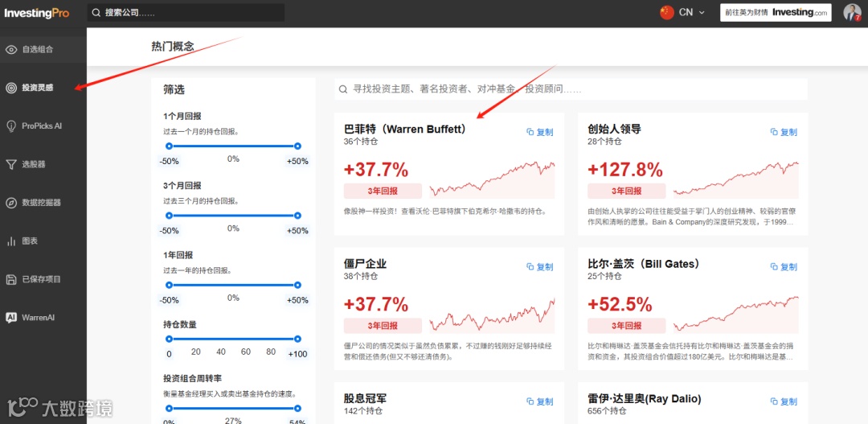The height and width of the screenshot is (424, 868).
Task: Click copy icon on 巴菲特 card
Action: tap(530, 132)
